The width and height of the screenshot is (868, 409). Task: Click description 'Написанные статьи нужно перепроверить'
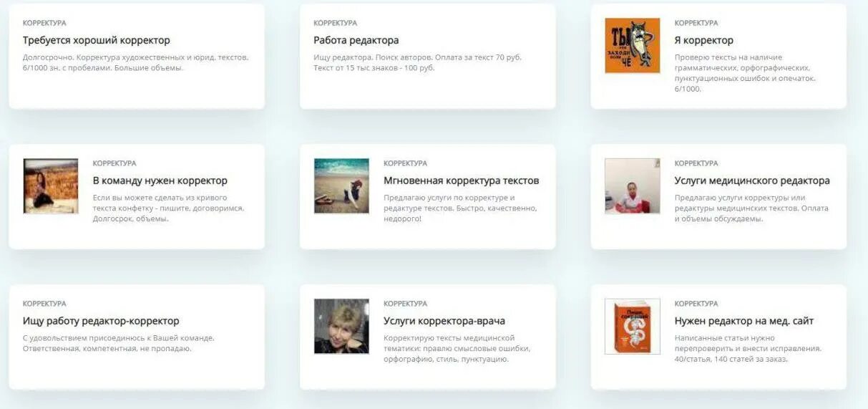(748, 348)
